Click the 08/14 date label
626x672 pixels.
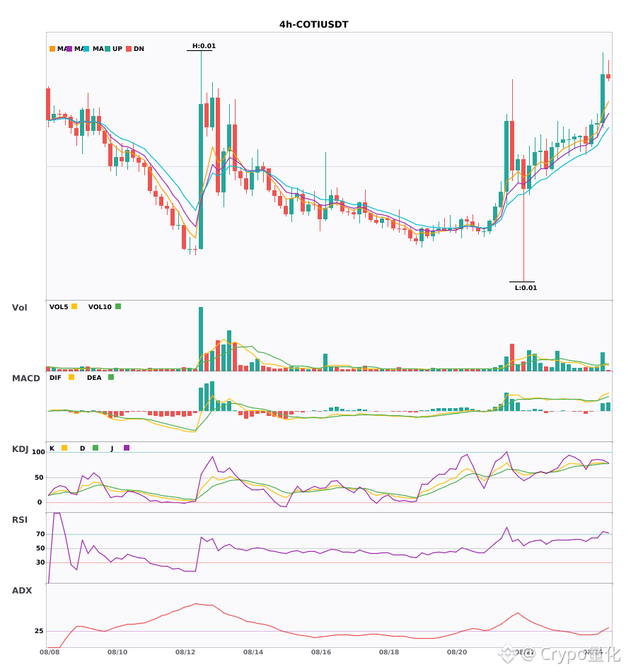click(x=253, y=652)
